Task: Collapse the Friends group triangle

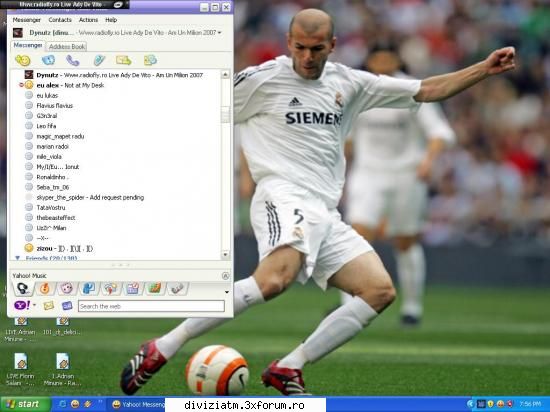Action: tap(18, 258)
